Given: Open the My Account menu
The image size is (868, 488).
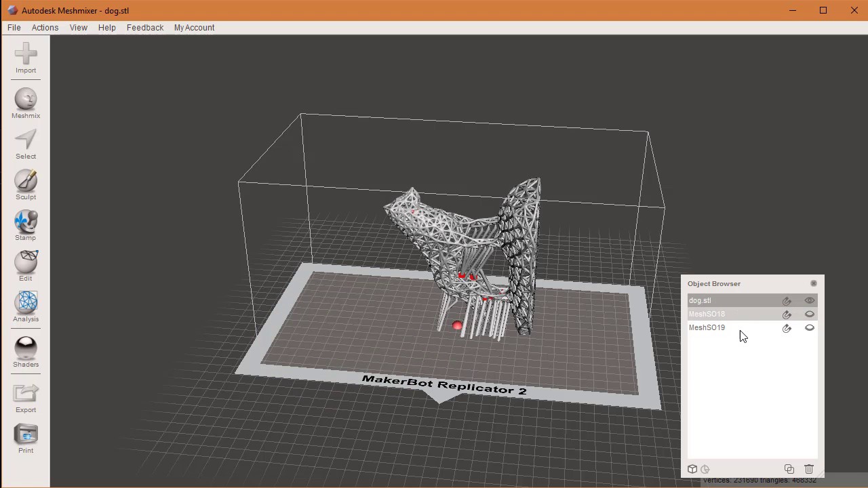Looking at the screenshot, I should click(194, 28).
